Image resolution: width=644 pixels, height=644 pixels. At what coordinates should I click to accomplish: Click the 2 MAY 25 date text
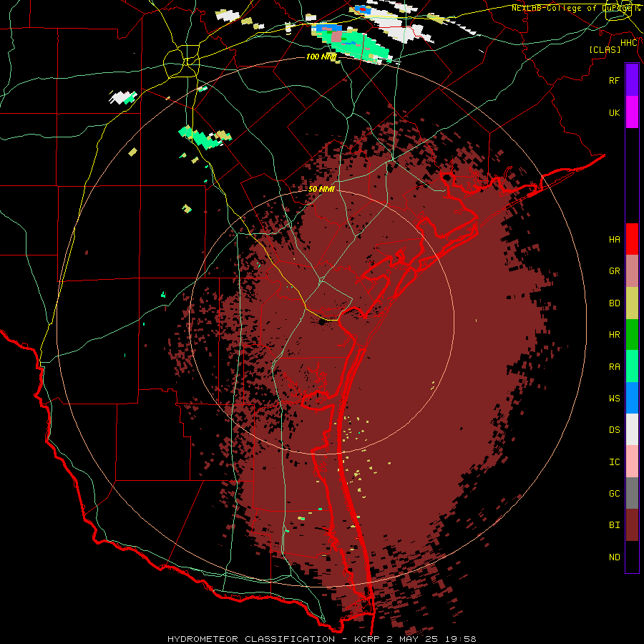pyautogui.click(x=412, y=639)
